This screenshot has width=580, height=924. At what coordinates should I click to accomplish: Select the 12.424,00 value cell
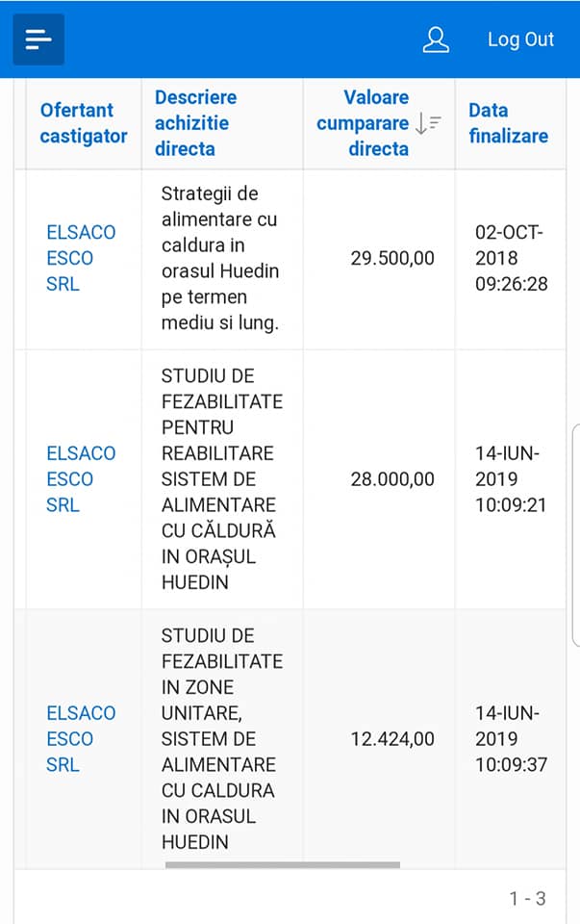379,739
